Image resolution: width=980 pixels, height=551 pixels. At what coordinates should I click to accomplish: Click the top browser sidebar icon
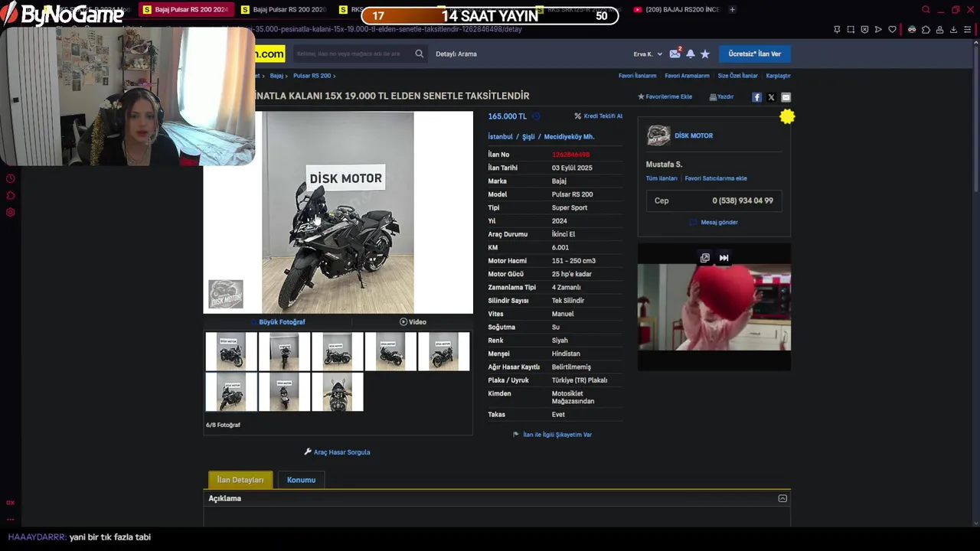point(11,178)
